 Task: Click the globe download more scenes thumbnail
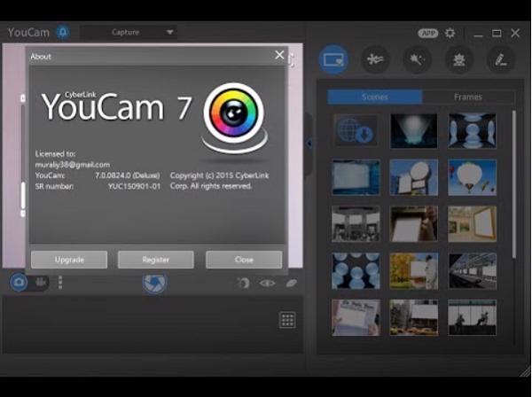(356, 130)
